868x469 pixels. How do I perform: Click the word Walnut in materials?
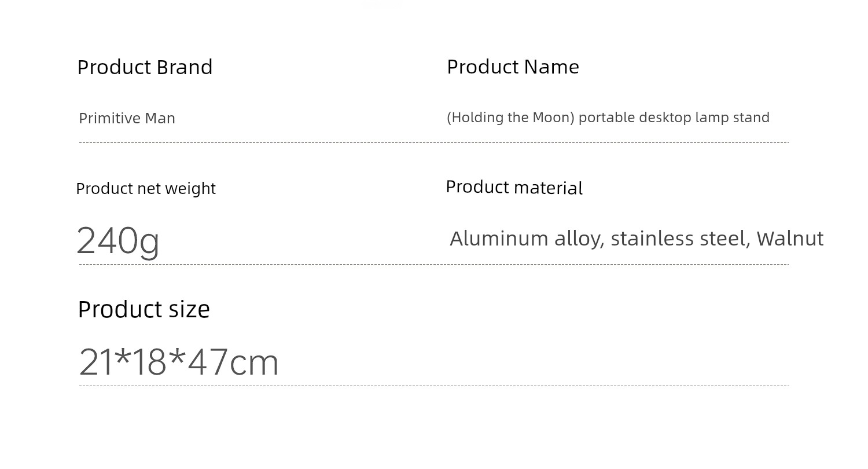pyautogui.click(x=790, y=239)
